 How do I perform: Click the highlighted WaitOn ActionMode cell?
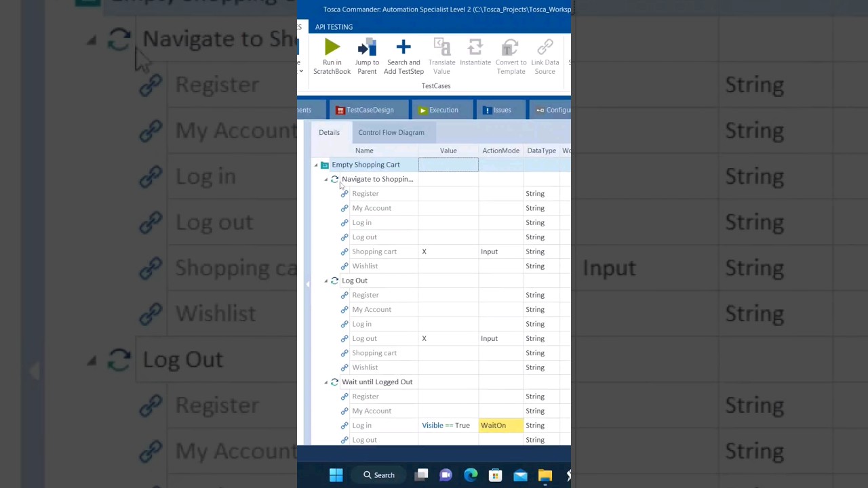coord(501,426)
